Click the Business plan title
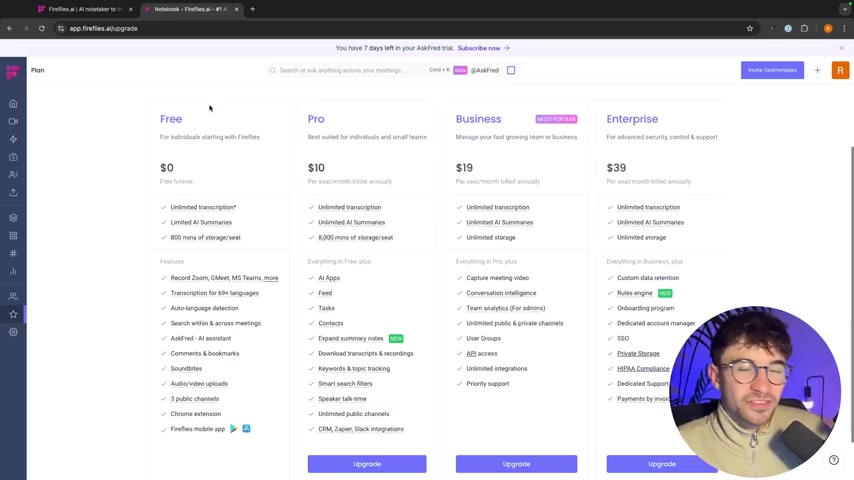The height and width of the screenshot is (480, 854). 478,119
